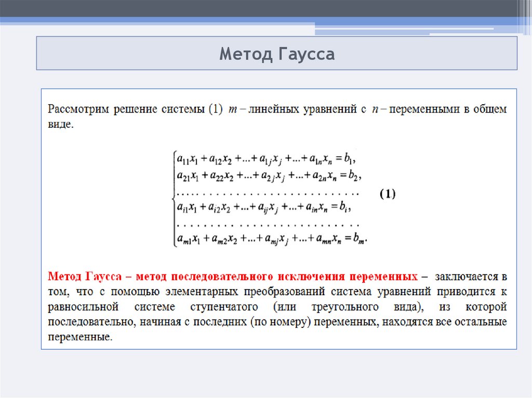Click the red bold "Метод Гаусса" definition text

(233, 275)
